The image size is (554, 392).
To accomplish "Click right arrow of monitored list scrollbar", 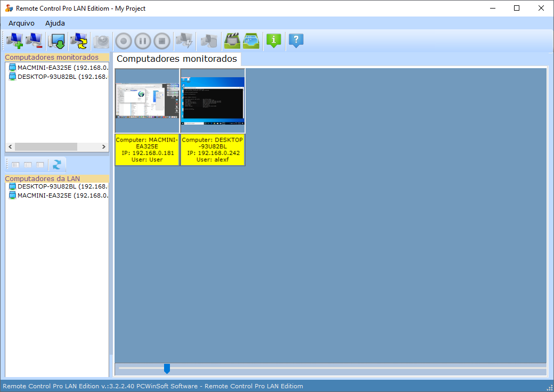I will (104, 146).
